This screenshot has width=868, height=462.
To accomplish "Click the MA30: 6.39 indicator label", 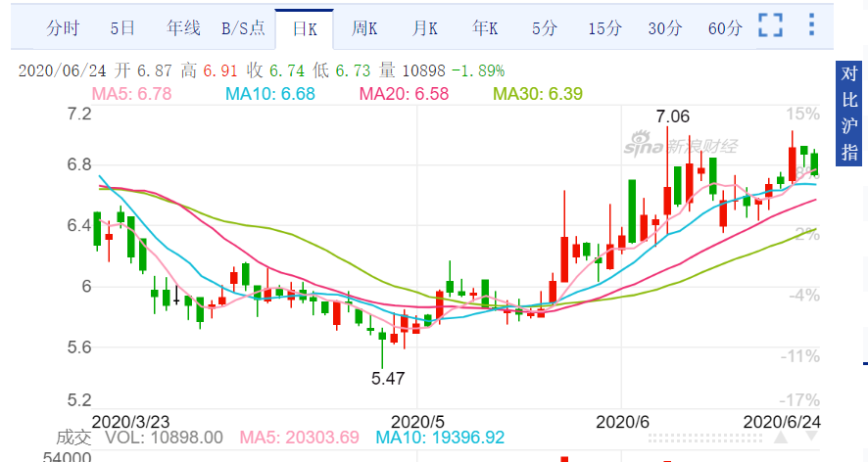I will tap(538, 94).
